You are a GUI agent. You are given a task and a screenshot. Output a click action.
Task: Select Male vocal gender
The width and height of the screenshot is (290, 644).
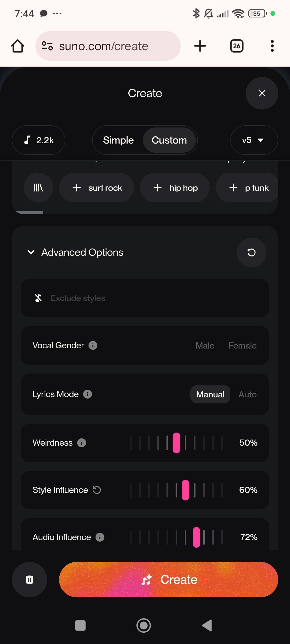(205, 346)
